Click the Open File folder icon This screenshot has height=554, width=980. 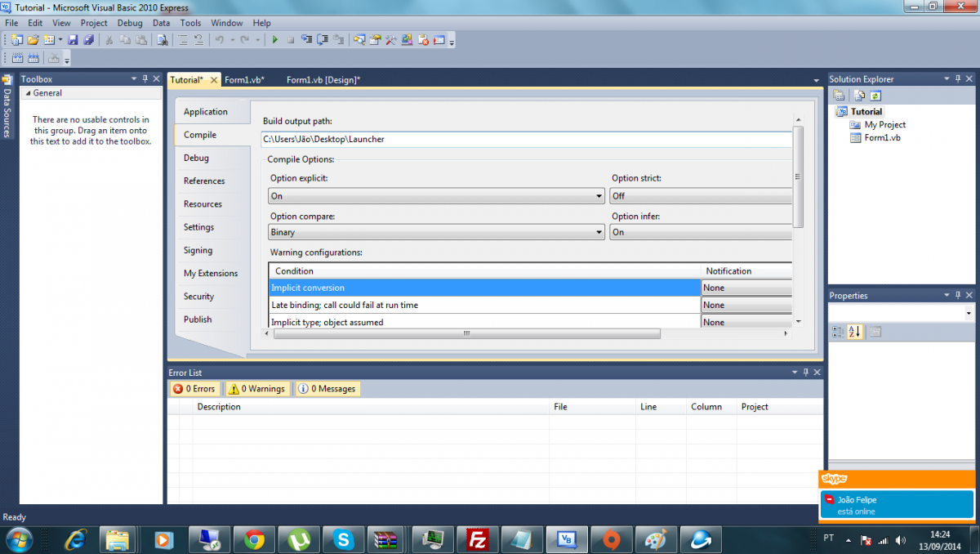tap(33, 39)
